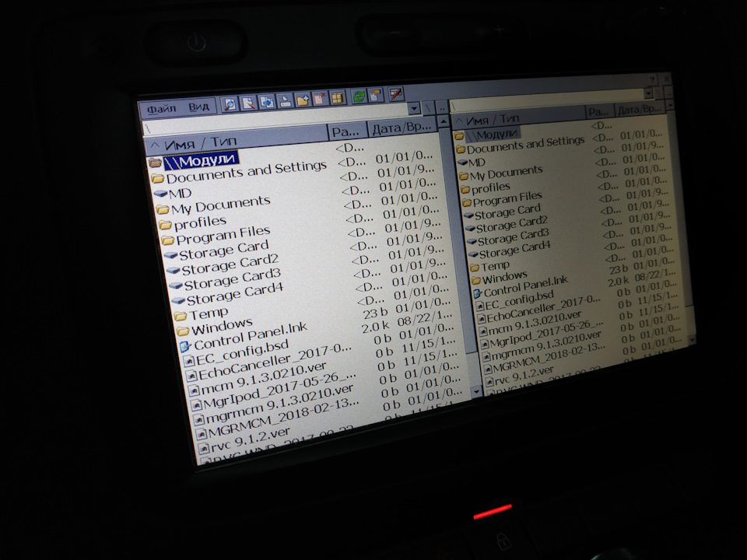Click the last toolbar icon with red pencil
This screenshot has width=747, height=560.
tap(396, 94)
